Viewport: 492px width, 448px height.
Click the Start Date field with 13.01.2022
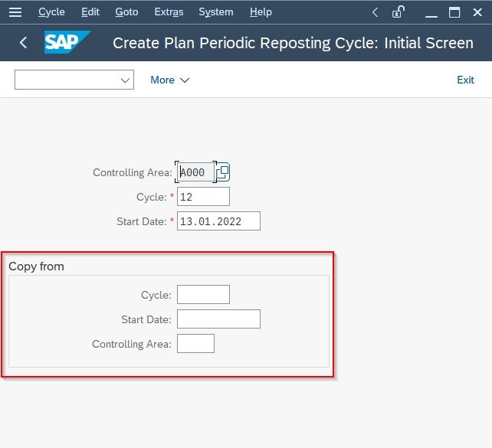click(x=218, y=221)
